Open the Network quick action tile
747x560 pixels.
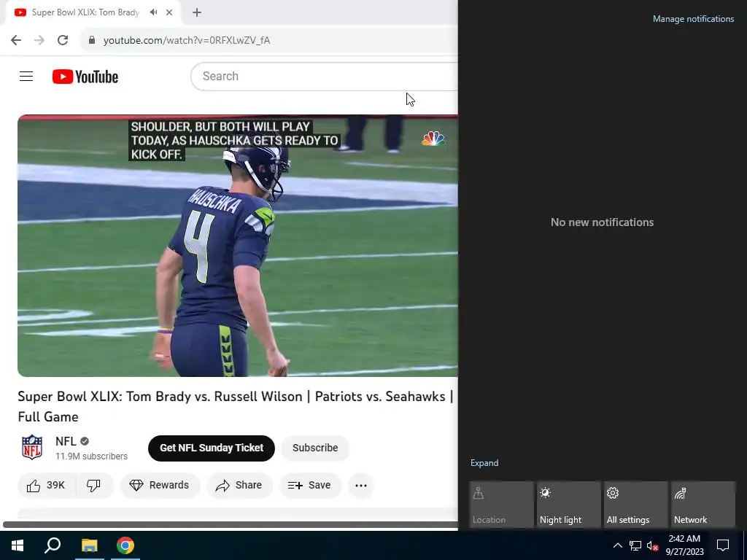click(703, 505)
